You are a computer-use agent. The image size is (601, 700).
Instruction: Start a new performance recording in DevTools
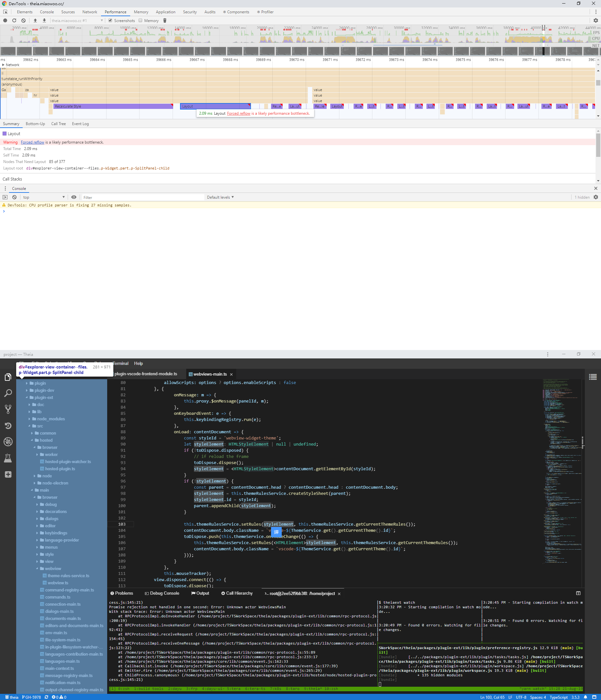point(5,20)
